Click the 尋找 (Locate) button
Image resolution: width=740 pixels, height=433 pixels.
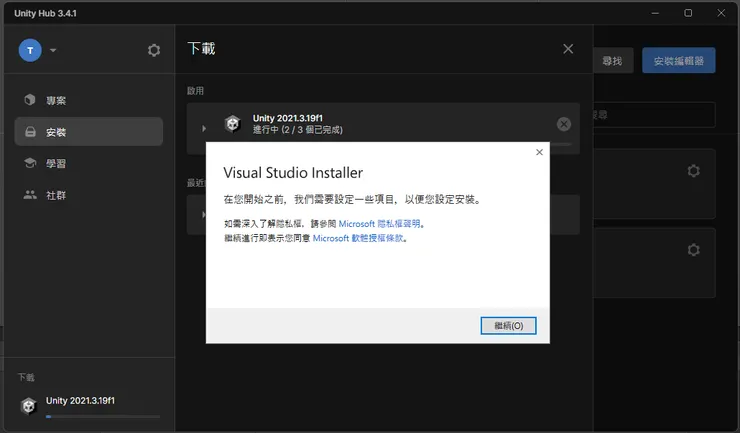(613, 60)
